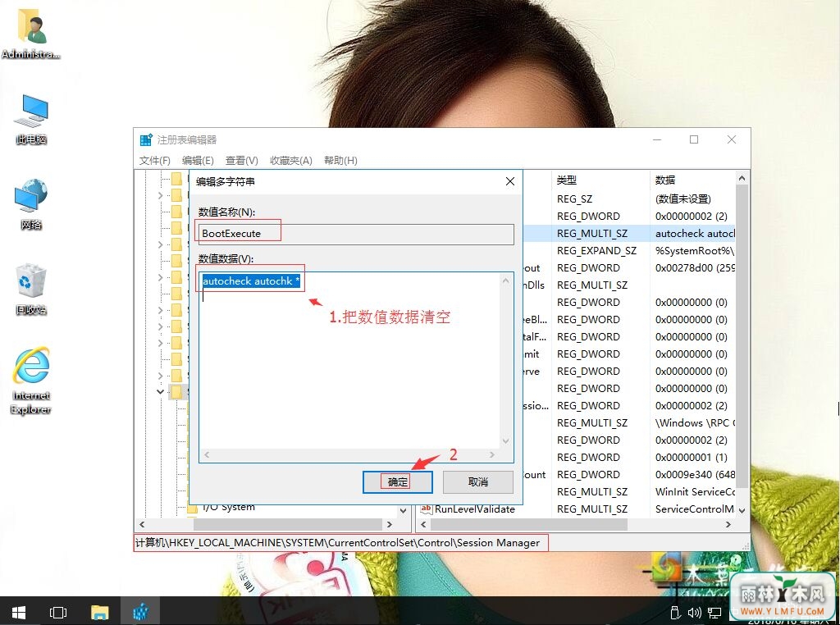Select the 'autocheck autochk' data cell
840x625 pixels.
click(x=695, y=234)
